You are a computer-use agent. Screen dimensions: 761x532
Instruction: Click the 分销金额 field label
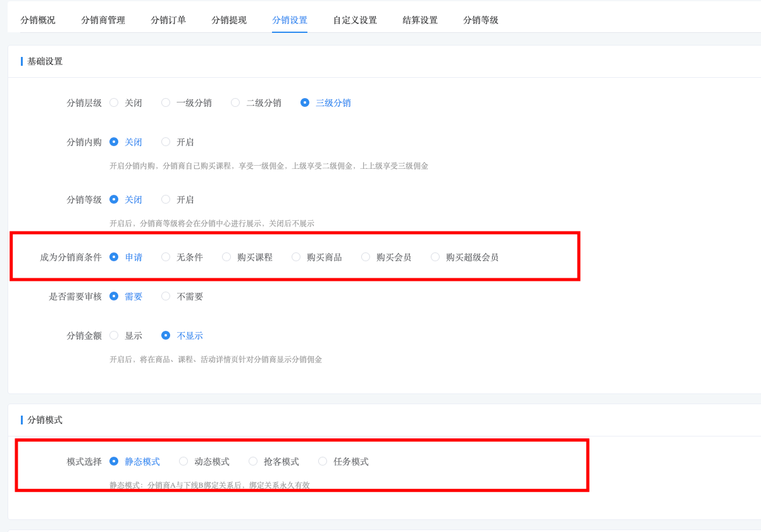[x=84, y=335]
